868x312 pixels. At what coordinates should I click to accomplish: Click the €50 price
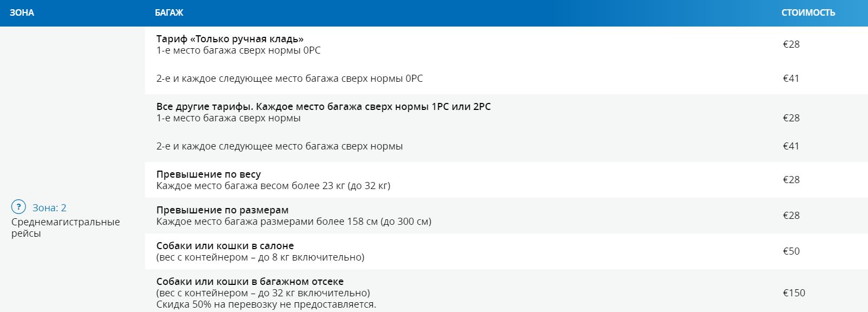pyautogui.click(x=791, y=251)
